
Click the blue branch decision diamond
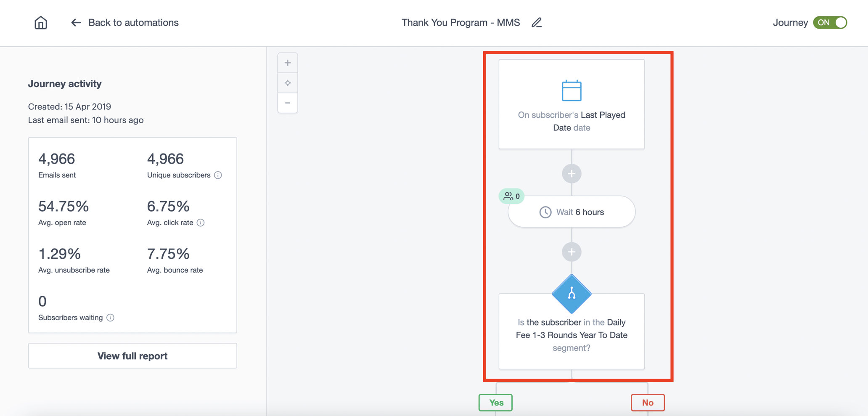(571, 294)
